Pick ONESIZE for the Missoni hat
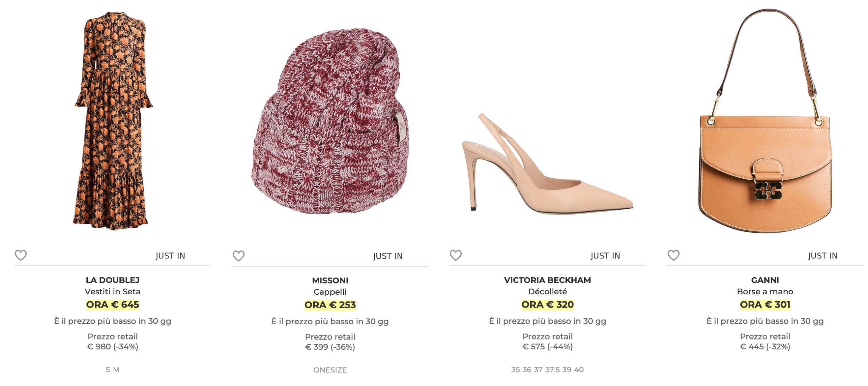868x386 pixels. pyautogui.click(x=330, y=370)
